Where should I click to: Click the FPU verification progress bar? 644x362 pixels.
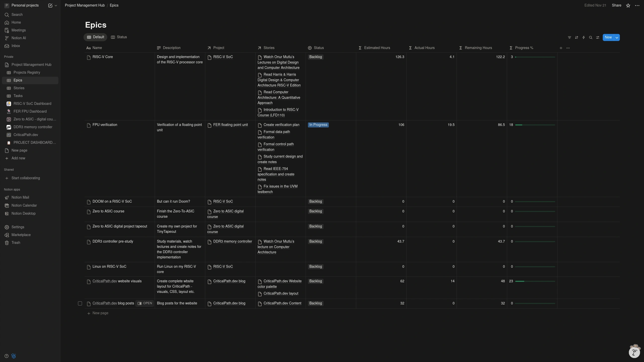pyautogui.click(x=535, y=125)
